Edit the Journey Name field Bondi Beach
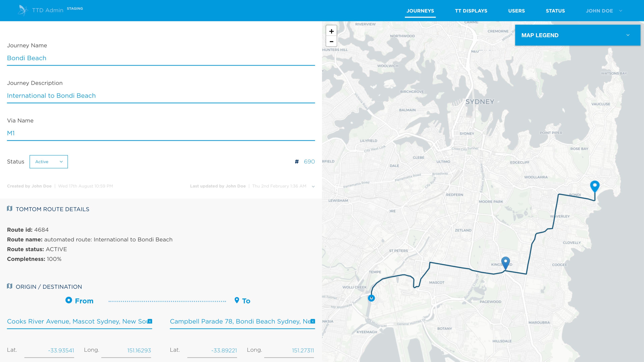The height and width of the screenshot is (362, 644). (x=161, y=58)
